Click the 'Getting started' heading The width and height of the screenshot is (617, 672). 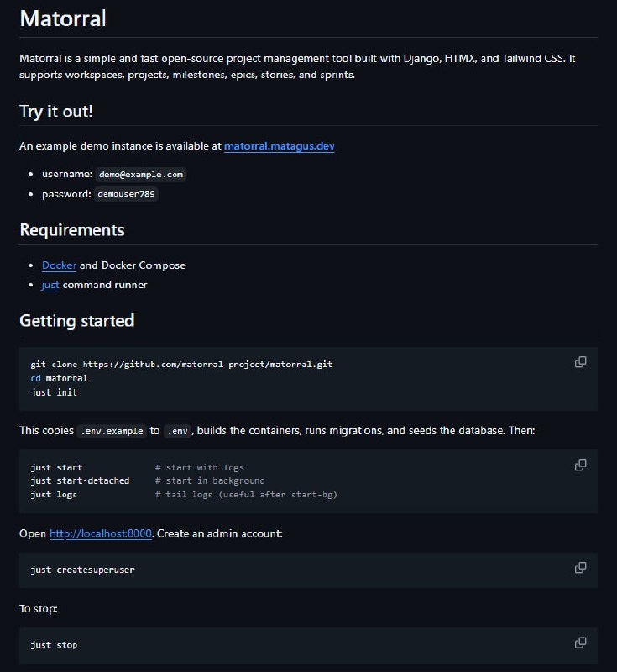[76, 321]
